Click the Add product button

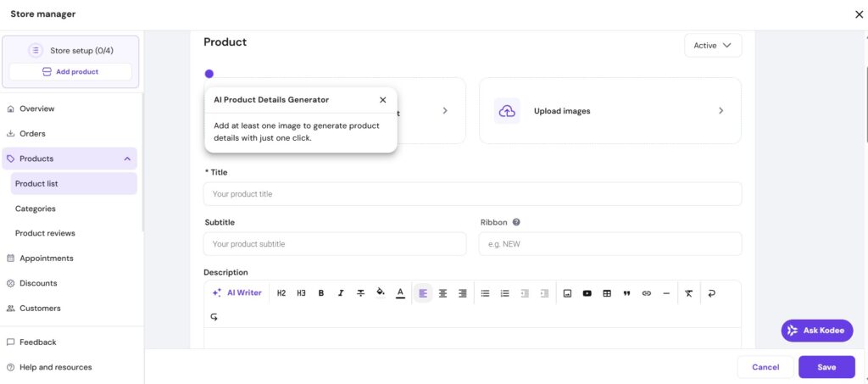click(x=70, y=72)
